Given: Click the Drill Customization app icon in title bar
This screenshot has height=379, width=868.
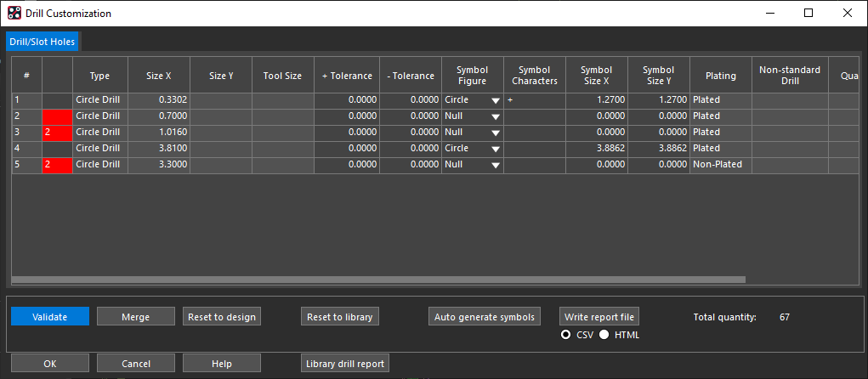Looking at the screenshot, I should (x=14, y=13).
